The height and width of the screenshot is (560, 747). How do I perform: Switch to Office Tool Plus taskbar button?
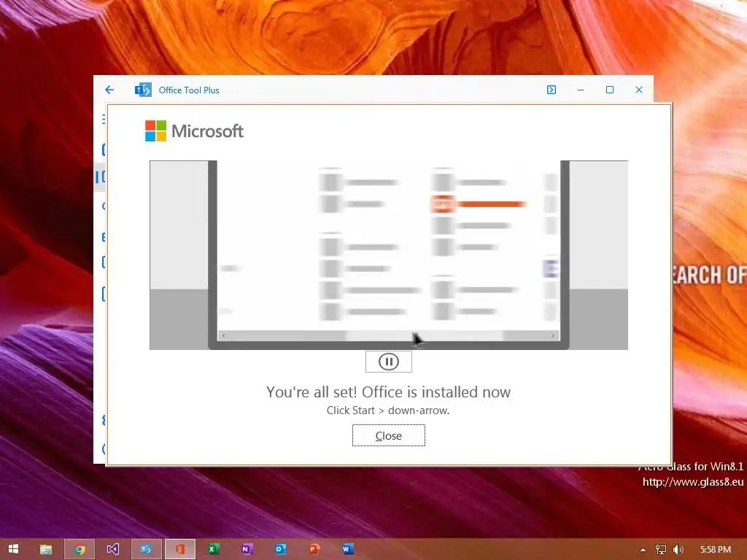pyautogui.click(x=146, y=549)
